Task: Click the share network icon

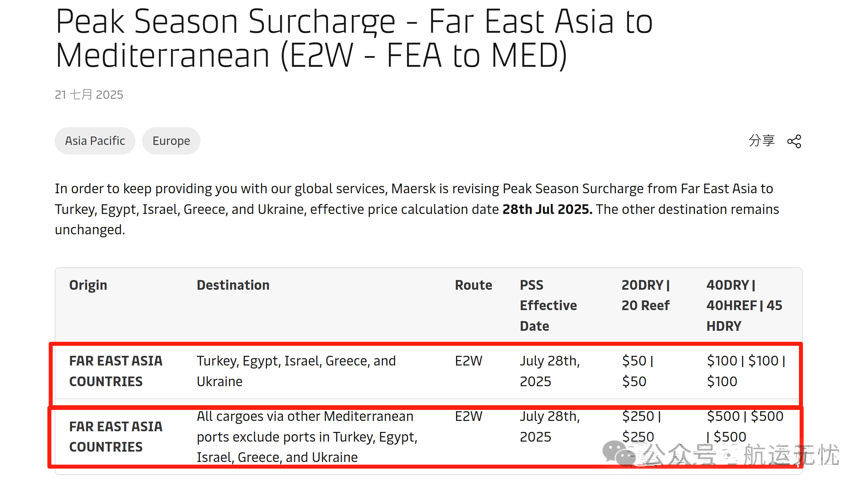Action: click(794, 141)
